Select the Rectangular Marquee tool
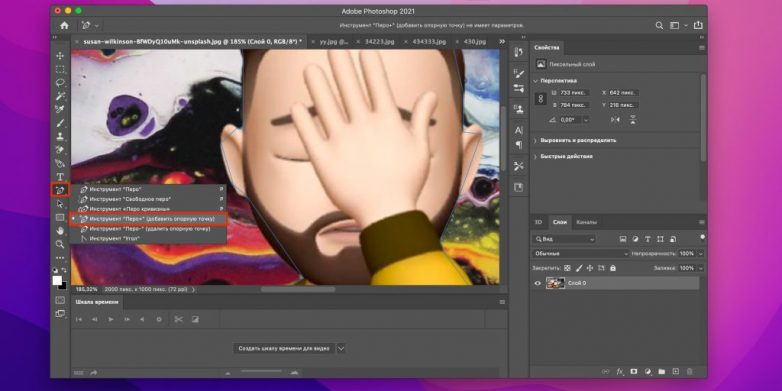The image size is (782, 391). coord(60,69)
